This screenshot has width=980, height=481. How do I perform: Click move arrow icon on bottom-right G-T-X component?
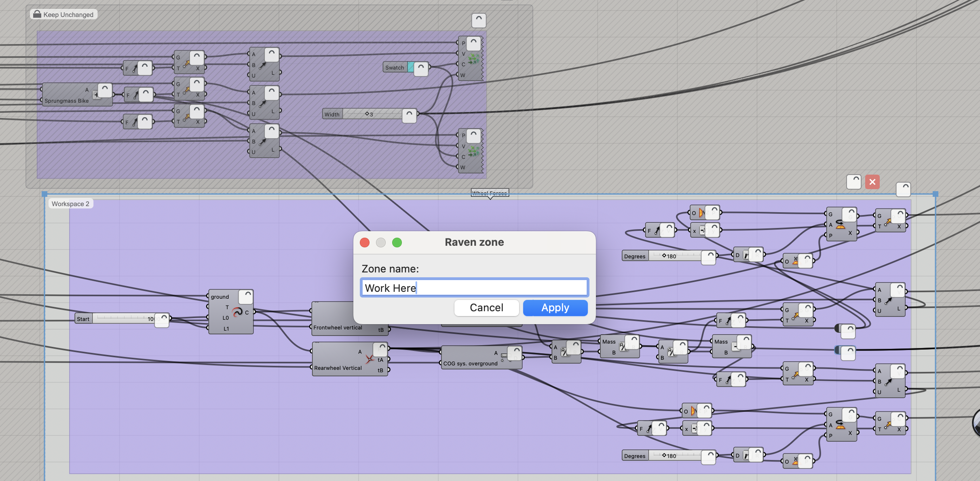tap(888, 424)
